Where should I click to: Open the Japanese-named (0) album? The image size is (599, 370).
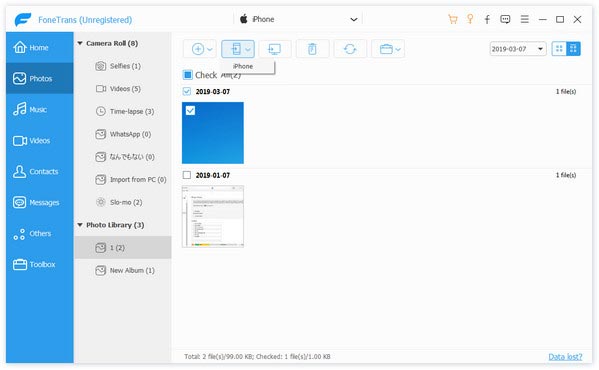tap(123, 157)
